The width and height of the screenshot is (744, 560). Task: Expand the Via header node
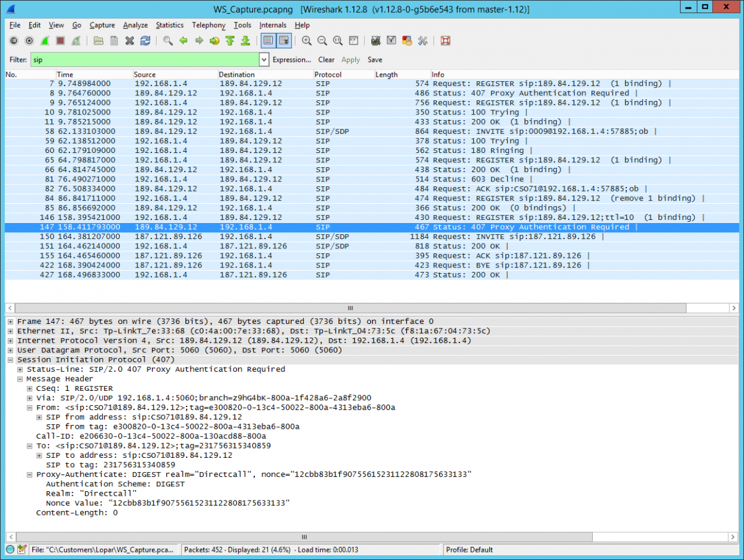30,398
